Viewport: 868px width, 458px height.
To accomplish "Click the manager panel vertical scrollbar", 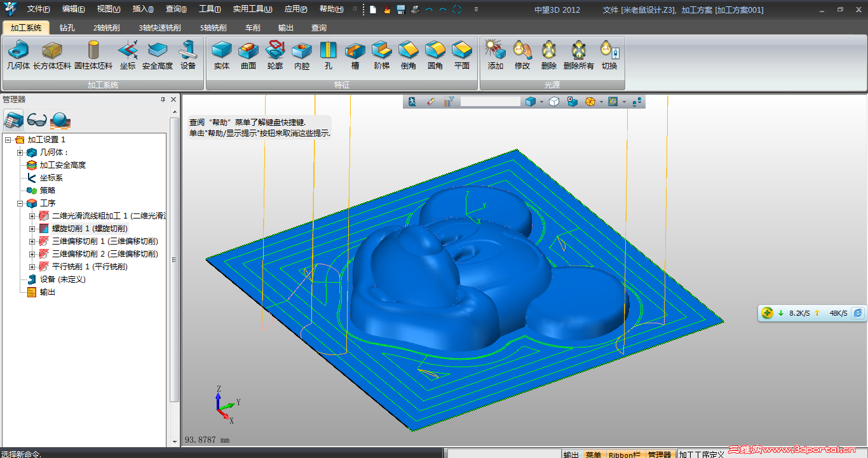I will 175,259.
